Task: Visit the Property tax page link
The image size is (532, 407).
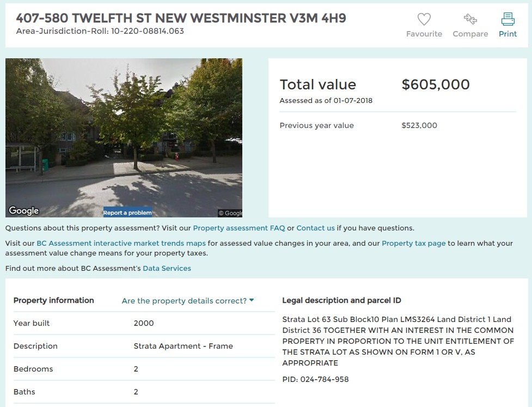Action: (x=414, y=244)
